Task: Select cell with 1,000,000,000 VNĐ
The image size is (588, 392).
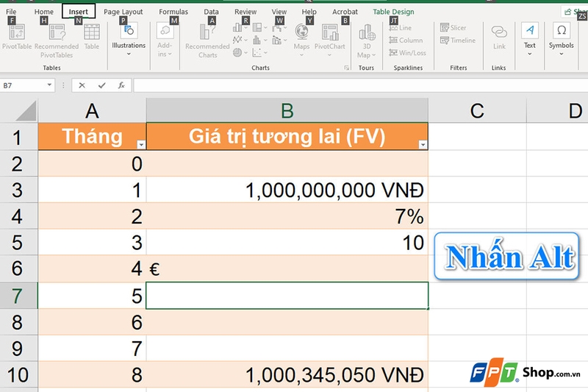Action: click(287, 190)
